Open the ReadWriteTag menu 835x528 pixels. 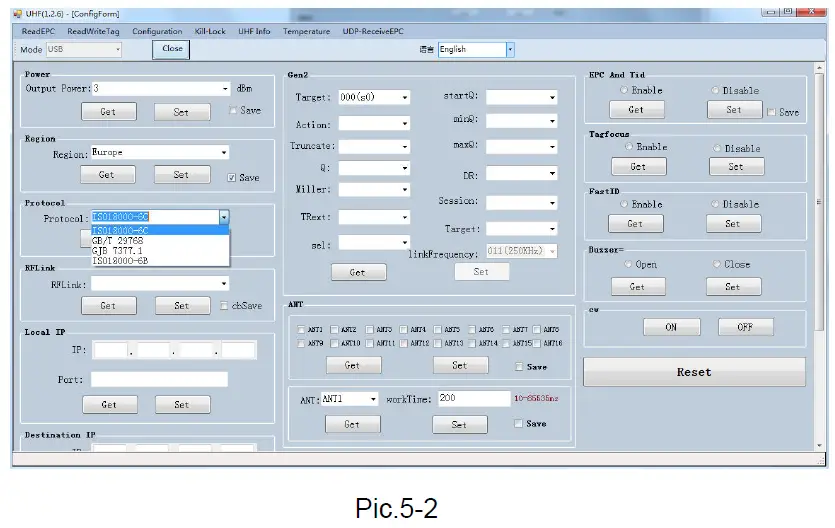93,31
